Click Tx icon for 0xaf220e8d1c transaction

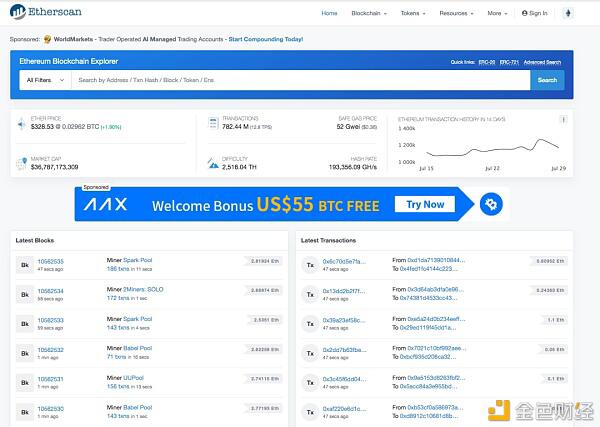tap(310, 412)
